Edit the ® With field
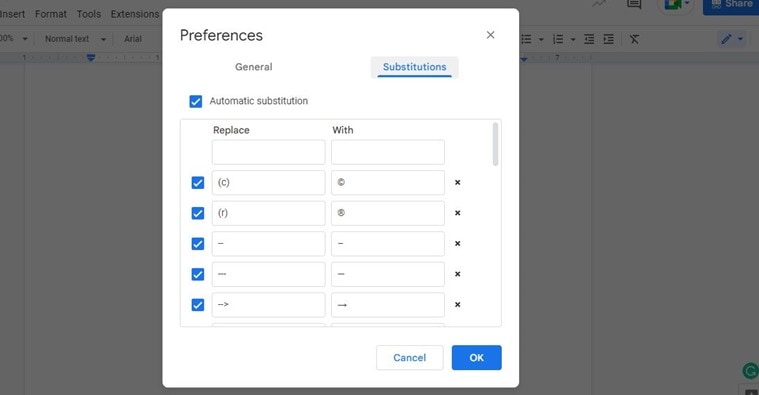Viewport: 759px width, 395px height. click(388, 213)
